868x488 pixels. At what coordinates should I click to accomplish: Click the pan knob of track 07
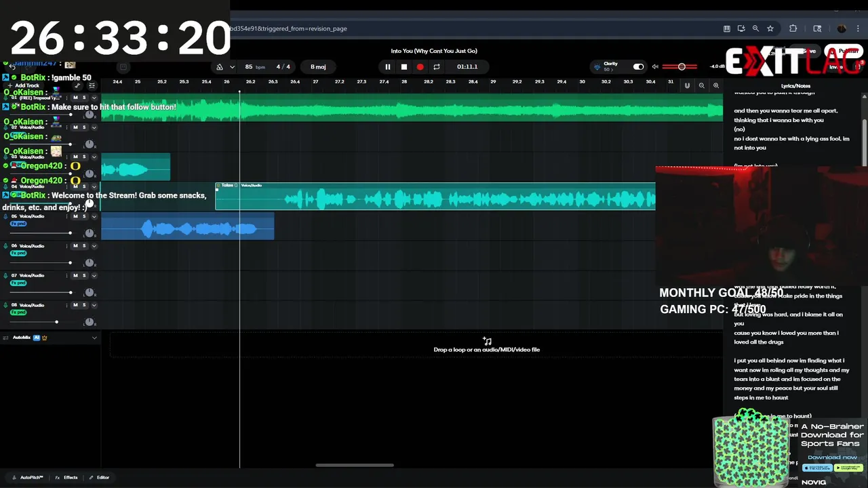coord(89,293)
